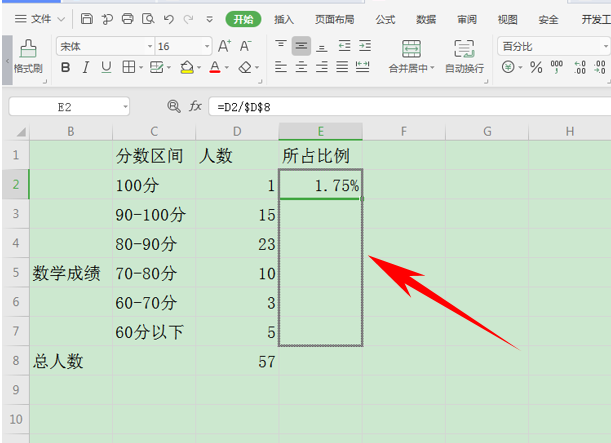Toggle italic formatting
Image resolution: width=611 pixels, height=443 pixels.
tap(86, 67)
